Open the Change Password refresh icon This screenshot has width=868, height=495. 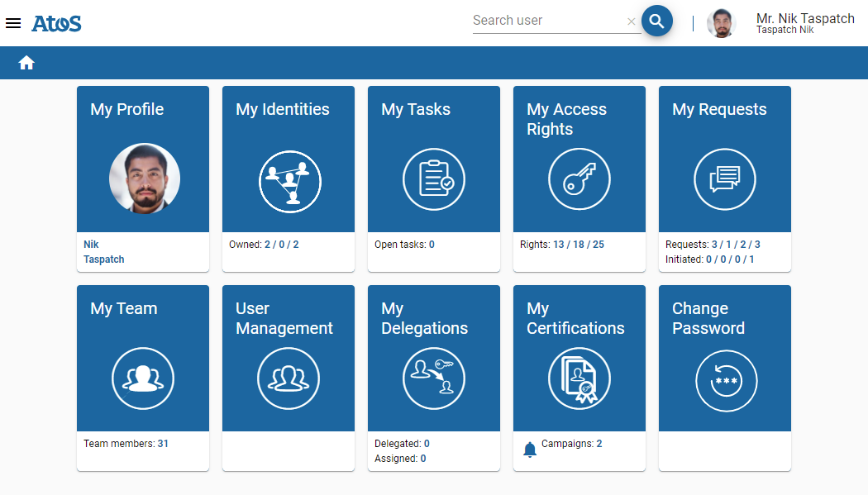[724, 381]
